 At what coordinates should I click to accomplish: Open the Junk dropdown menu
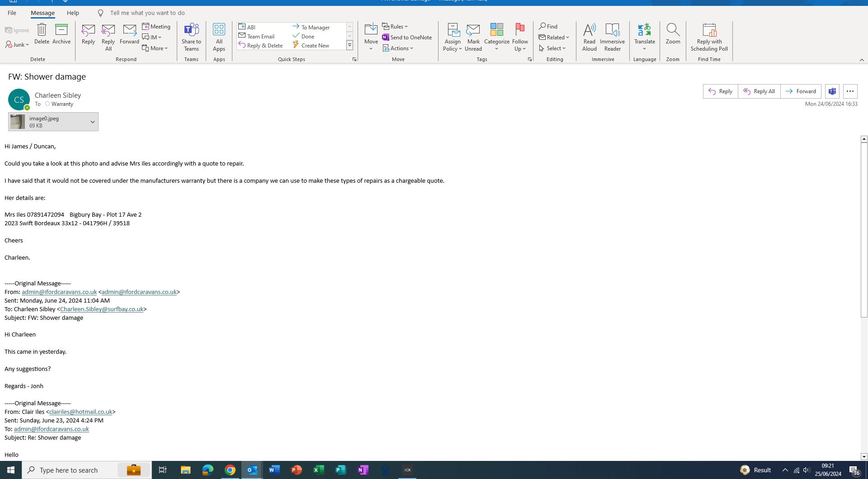18,44
